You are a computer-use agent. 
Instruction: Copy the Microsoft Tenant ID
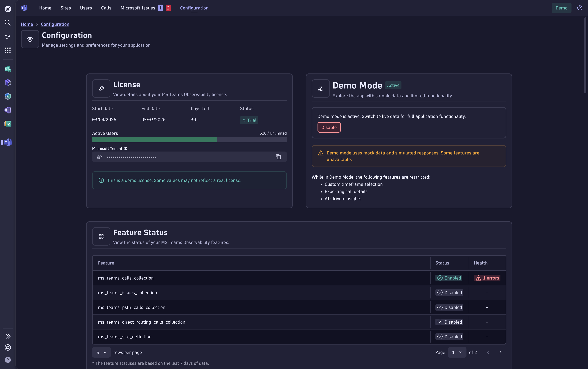tap(278, 157)
